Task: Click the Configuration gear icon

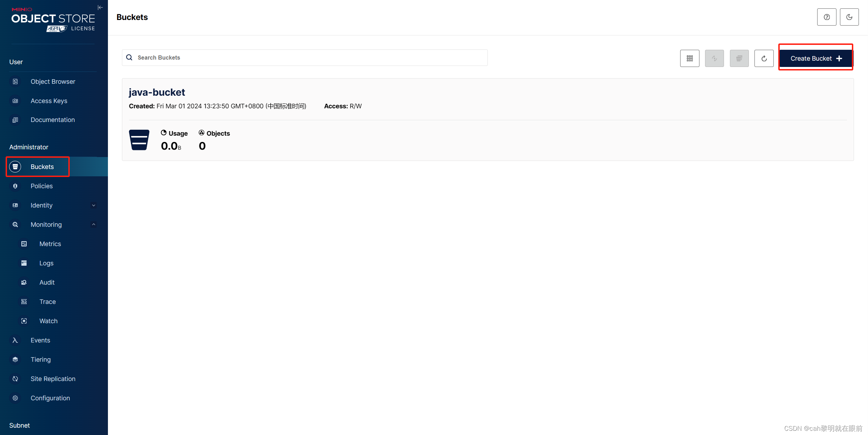Action: 15,398
